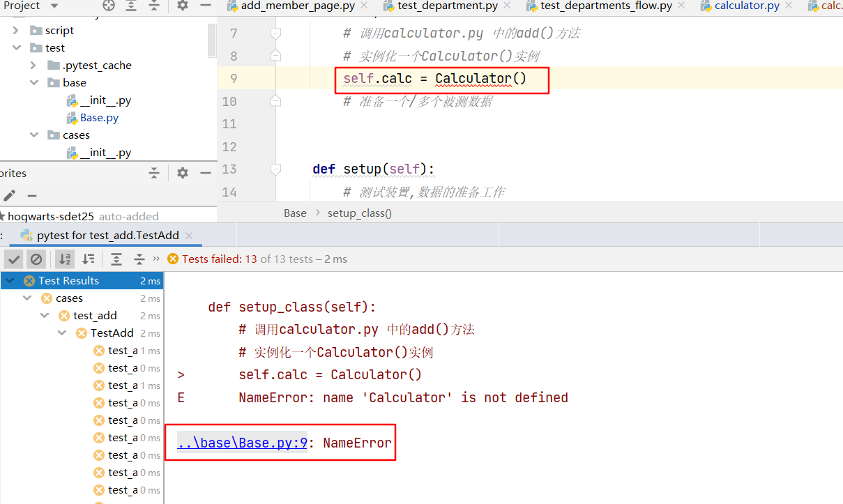This screenshot has height=504, width=843.
Task: Collapse all nodes in the test results toolbar
Action: tap(139, 259)
